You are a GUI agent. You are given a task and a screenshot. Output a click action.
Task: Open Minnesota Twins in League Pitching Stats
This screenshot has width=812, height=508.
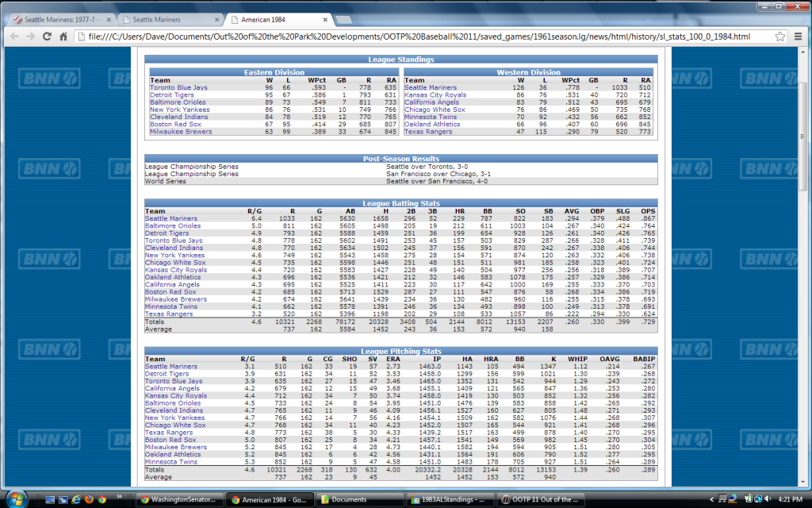coord(171,462)
